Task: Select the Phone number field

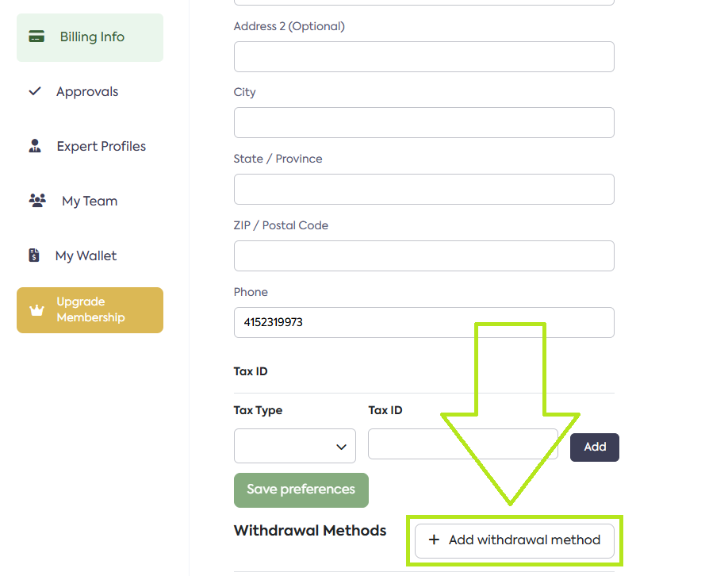Action: [x=423, y=323]
